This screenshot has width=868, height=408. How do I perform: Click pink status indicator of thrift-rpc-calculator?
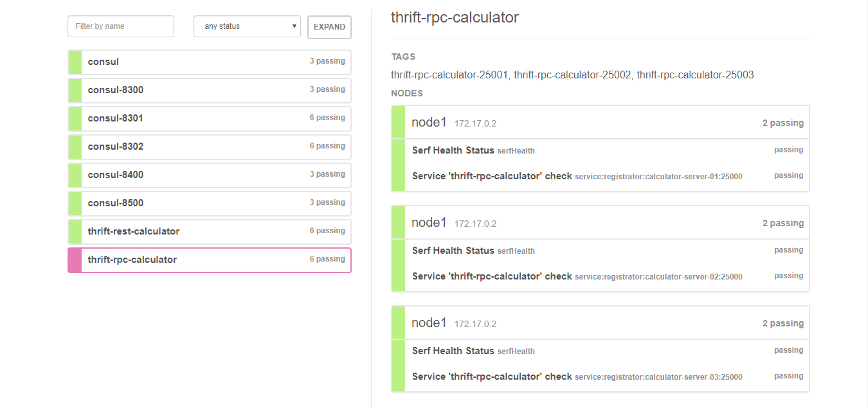pyautogui.click(x=75, y=260)
